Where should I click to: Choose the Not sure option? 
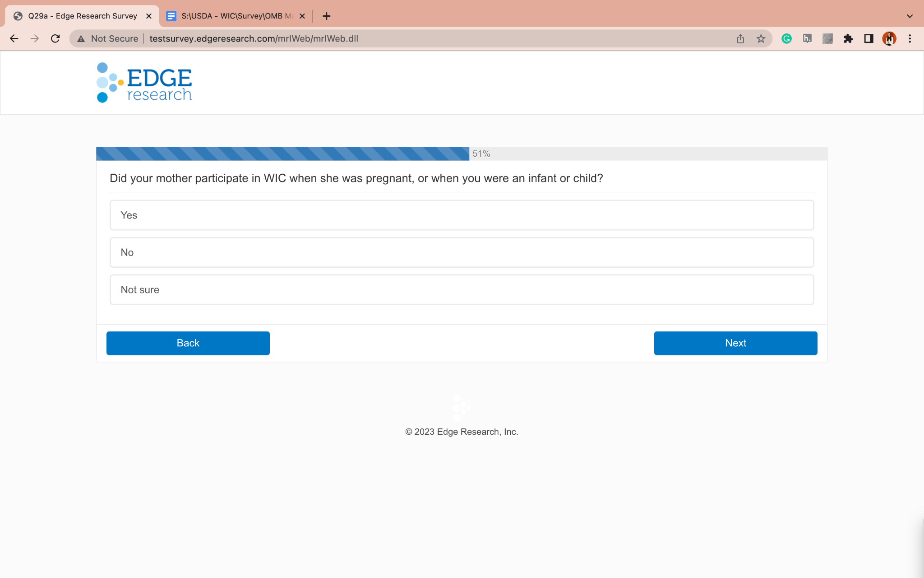pos(462,290)
